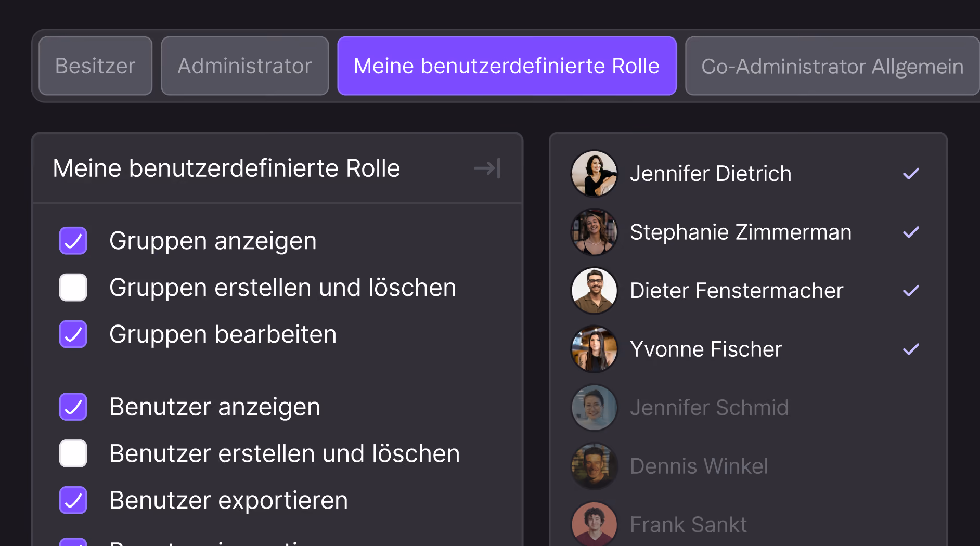
Task: Select user name Jennifer Dietrich
Action: [x=711, y=174]
